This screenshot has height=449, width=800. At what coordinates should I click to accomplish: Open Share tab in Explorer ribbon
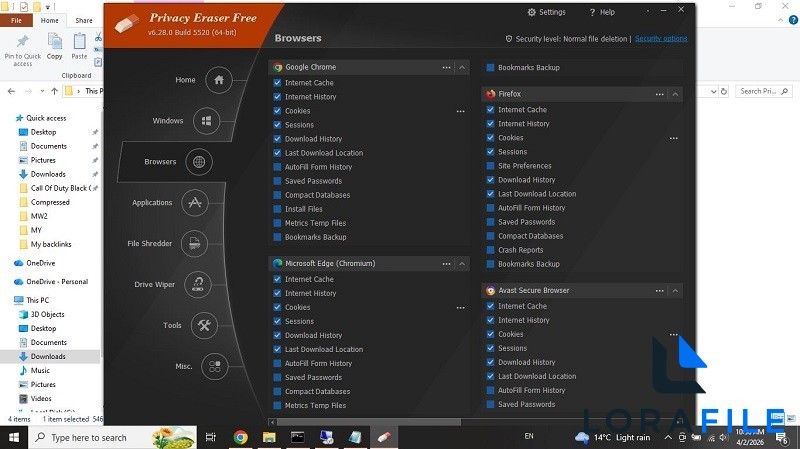click(84, 20)
